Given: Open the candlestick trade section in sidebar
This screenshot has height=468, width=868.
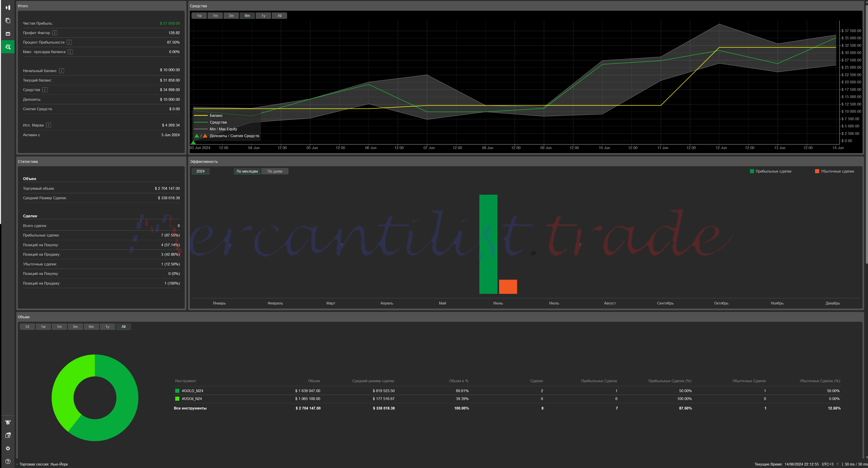Looking at the screenshot, I should click(8, 7).
